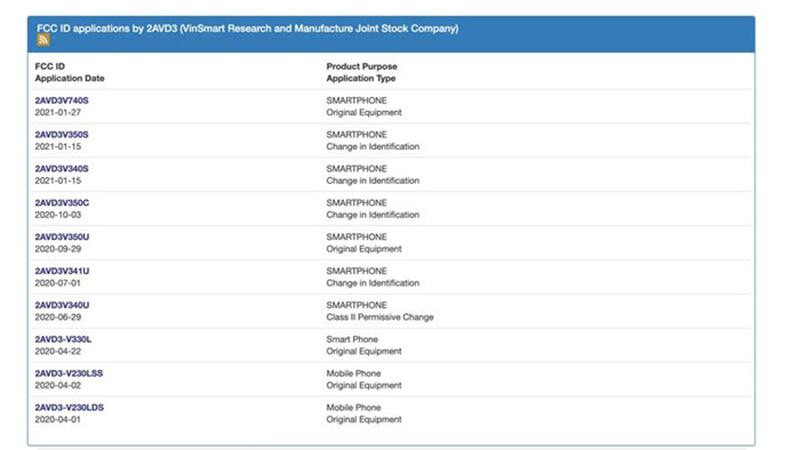
Task: Select the 2020-04-01 application date
Action: (x=58, y=420)
